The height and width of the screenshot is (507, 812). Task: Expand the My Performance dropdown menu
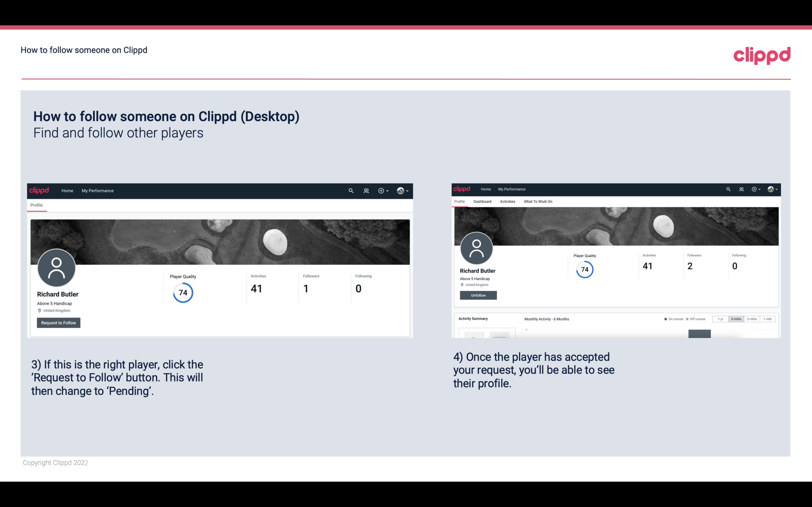tap(97, 190)
